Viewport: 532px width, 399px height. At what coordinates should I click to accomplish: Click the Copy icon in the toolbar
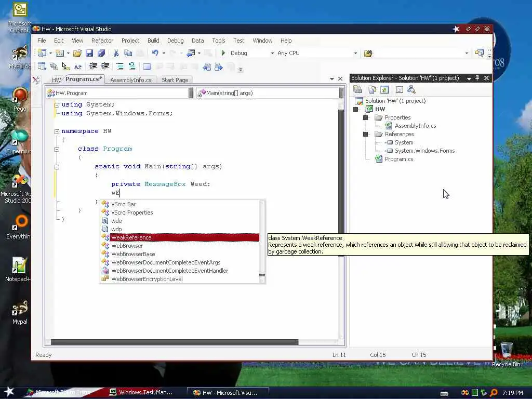coord(128,53)
